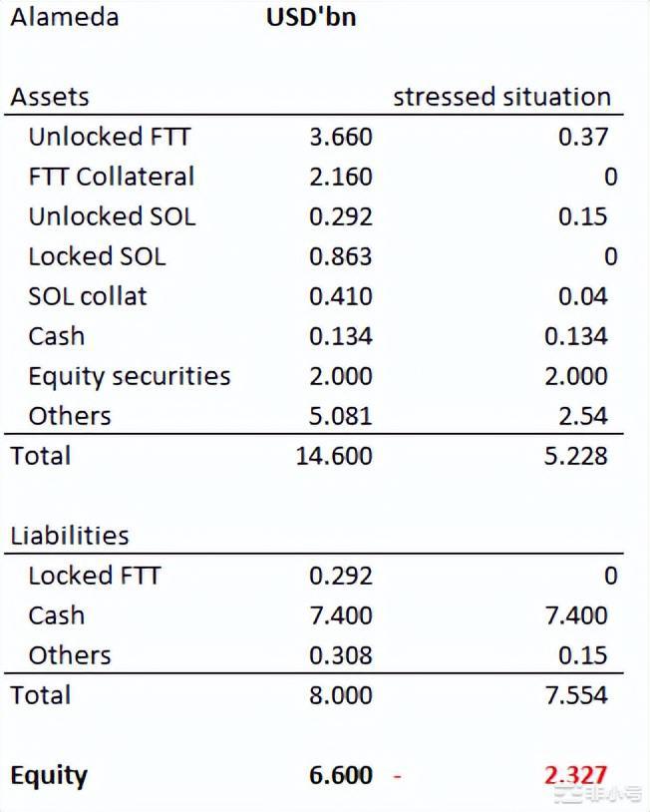650x812 pixels.
Task: Select the 5.228 stressed total cell
Action: pos(575,456)
